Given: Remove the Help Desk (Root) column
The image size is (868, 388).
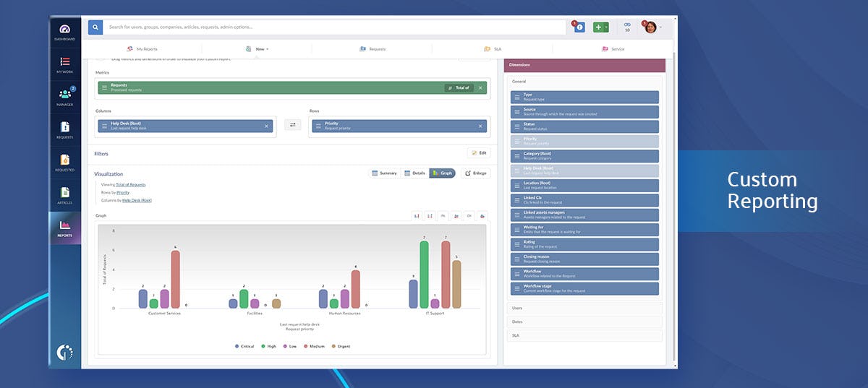Looking at the screenshot, I should pyautogui.click(x=266, y=126).
